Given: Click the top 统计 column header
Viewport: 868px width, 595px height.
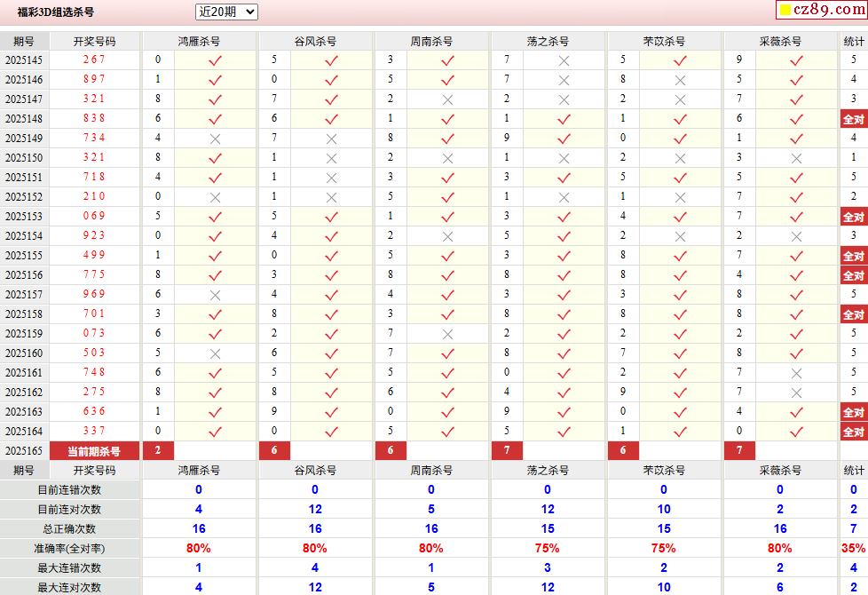Looking at the screenshot, I should (854, 41).
